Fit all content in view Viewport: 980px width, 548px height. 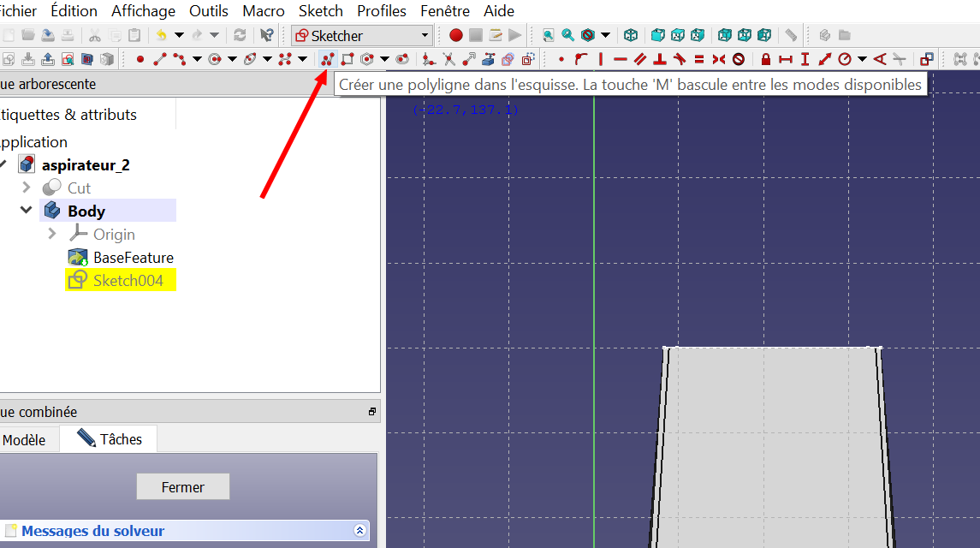point(548,35)
